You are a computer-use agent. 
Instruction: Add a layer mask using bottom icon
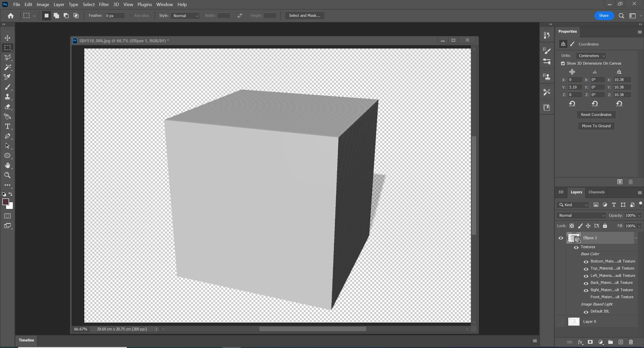coord(590,342)
